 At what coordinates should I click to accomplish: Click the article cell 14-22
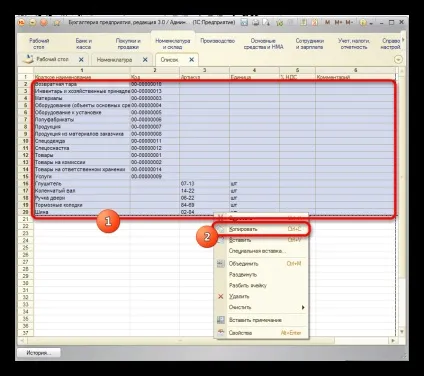(204, 191)
